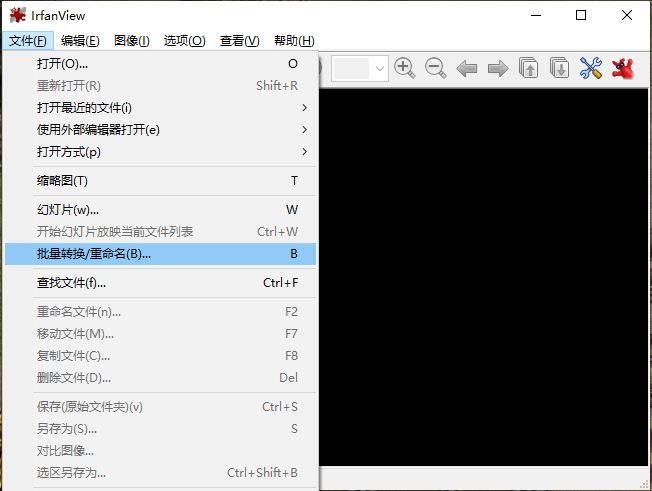The width and height of the screenshot is (652, 491).
Task: Go to previous image with left arrow
Action: pyautogui.click(x=467, y=69)
